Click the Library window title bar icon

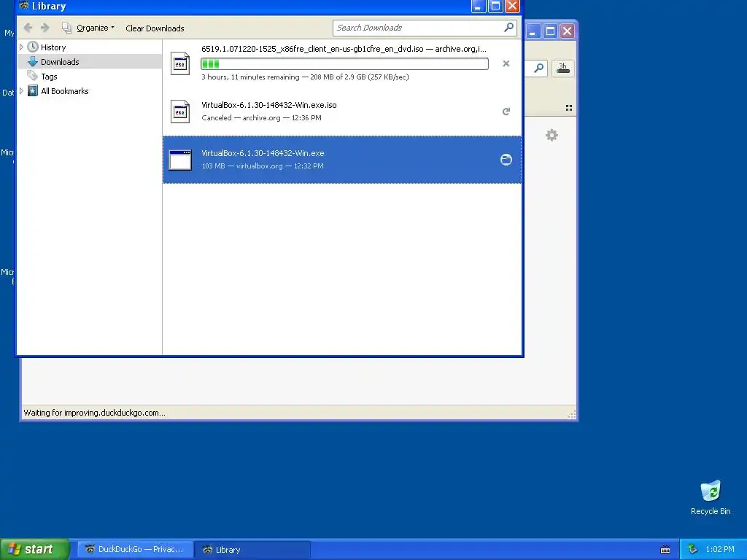coord(23,6)
